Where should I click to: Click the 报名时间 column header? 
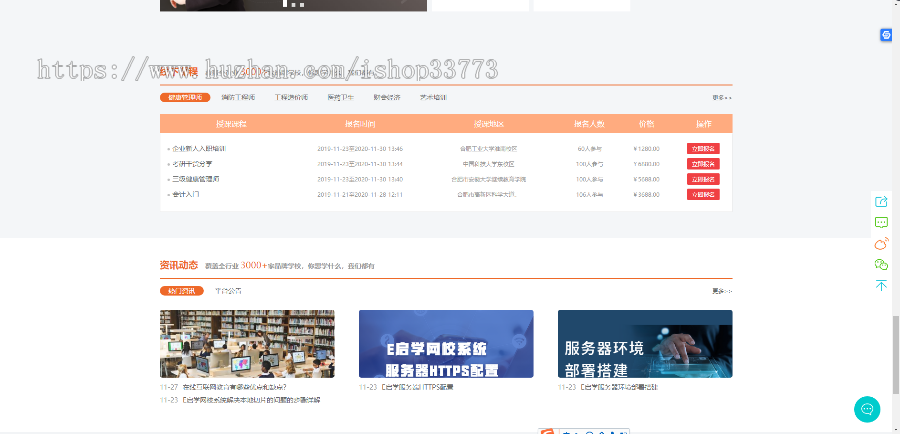click(x=360, y=124)
